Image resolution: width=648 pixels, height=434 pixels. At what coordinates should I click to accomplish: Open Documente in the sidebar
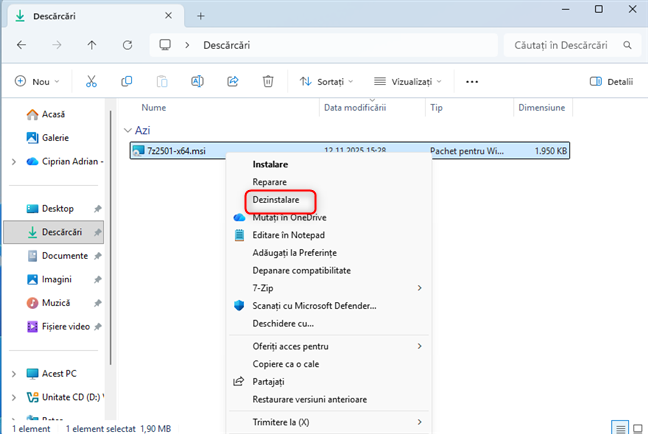point(63,255)
